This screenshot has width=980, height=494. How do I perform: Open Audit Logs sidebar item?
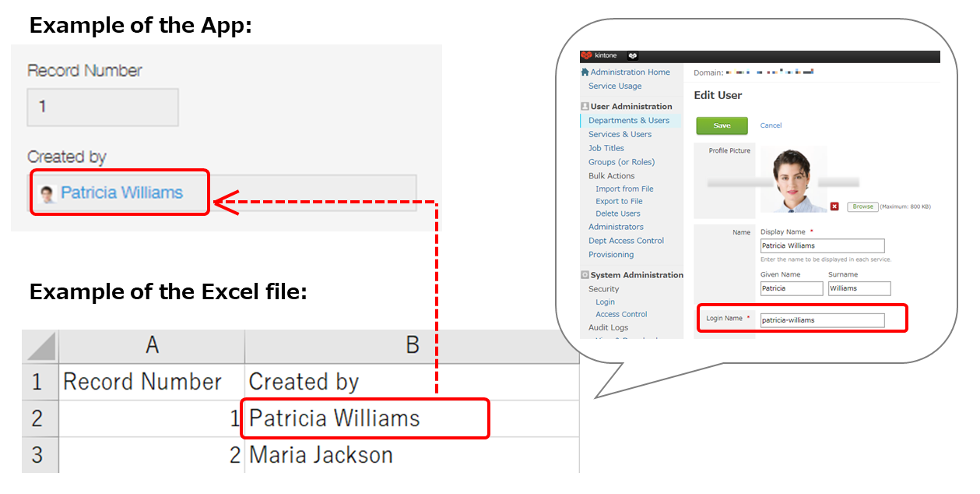coord(608,328)
